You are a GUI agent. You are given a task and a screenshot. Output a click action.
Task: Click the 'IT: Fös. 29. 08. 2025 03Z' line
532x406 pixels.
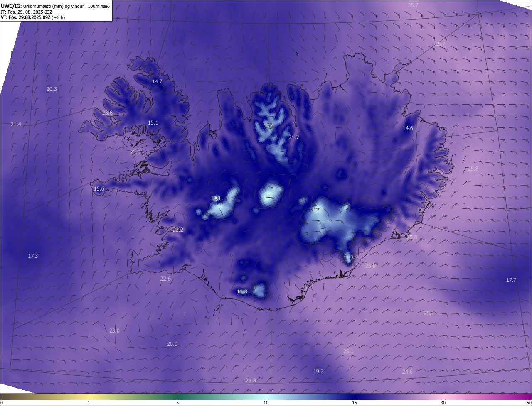pos(26,12)
